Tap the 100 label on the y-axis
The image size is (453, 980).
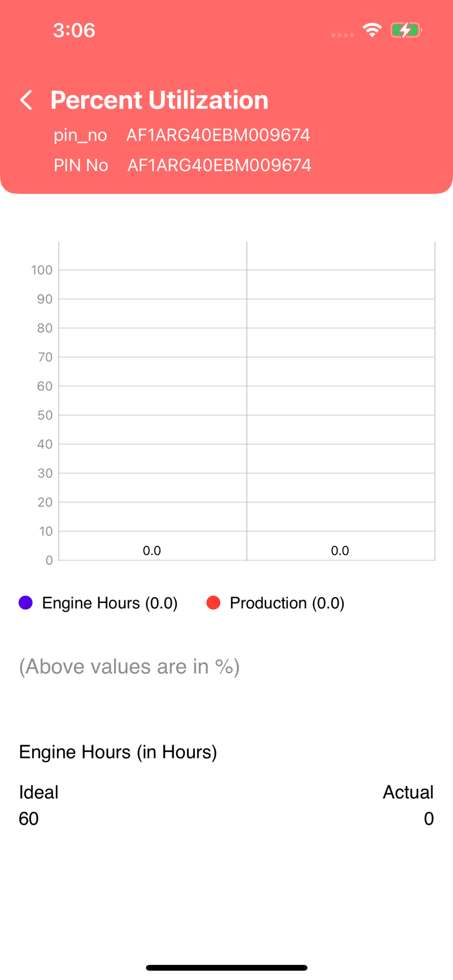point(42,270)
